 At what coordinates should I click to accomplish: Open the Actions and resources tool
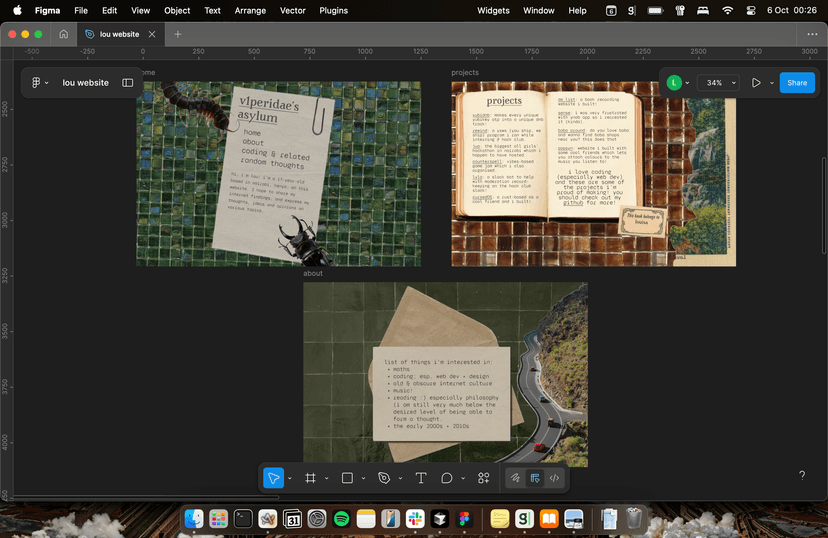click(x=484, y=478)
